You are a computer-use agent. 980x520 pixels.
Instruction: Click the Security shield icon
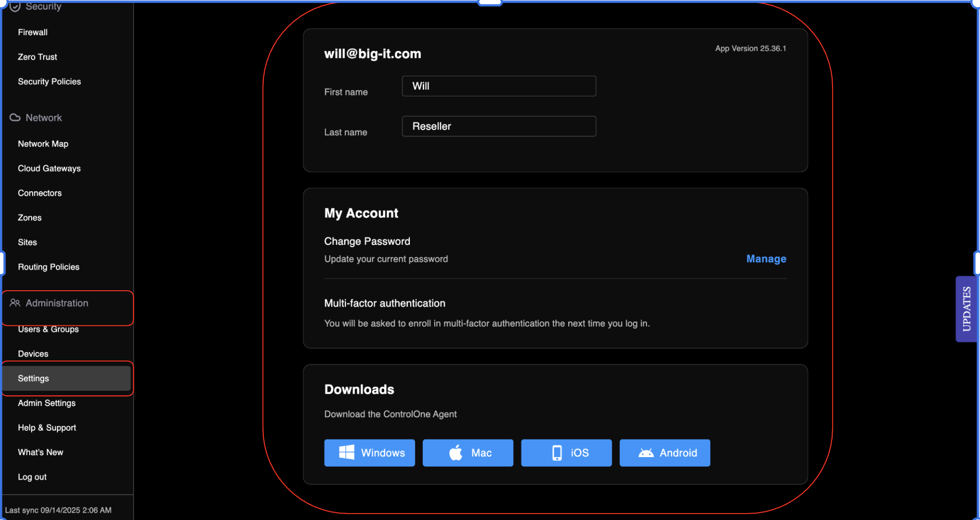15,6
